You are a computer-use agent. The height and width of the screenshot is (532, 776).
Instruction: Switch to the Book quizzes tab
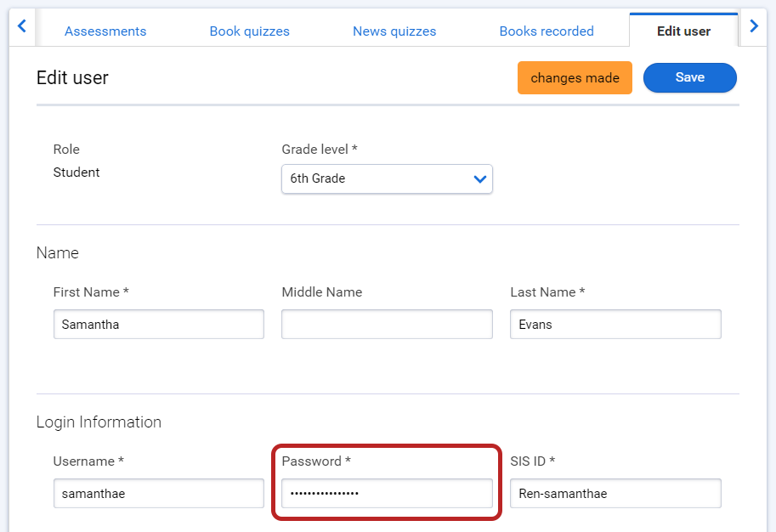(249, 31)
